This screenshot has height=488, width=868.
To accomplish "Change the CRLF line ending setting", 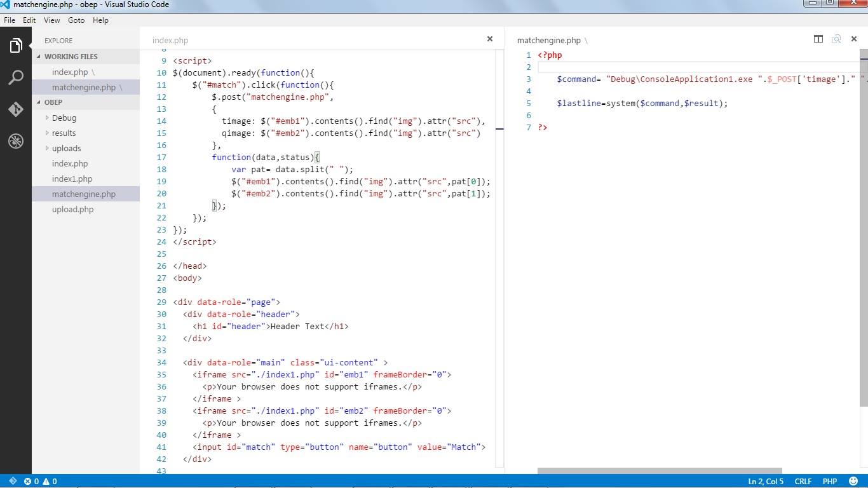I will point(803,481).
